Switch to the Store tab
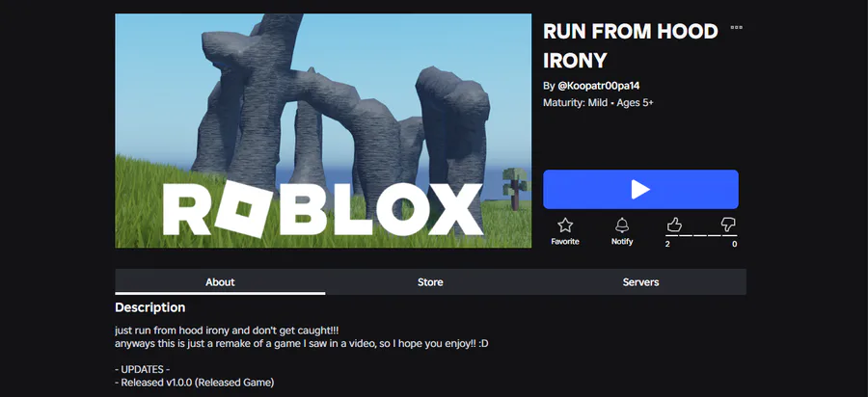 [x=430, y=282]
